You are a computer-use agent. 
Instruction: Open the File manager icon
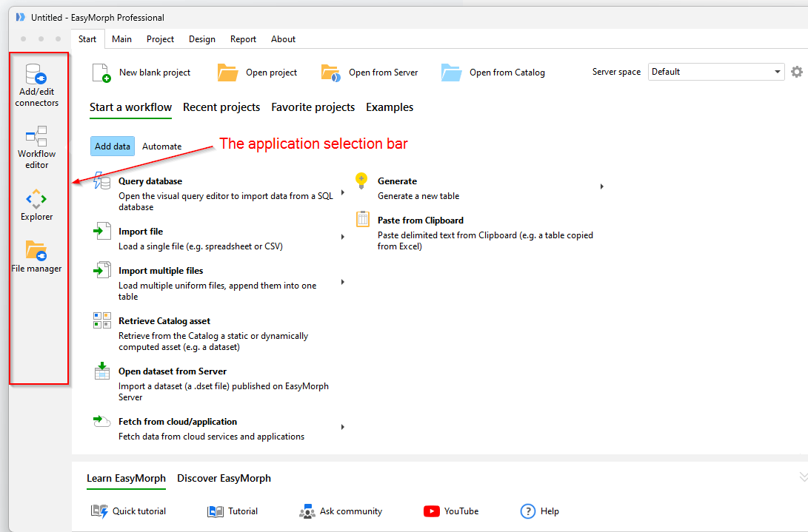click(36, 251)
